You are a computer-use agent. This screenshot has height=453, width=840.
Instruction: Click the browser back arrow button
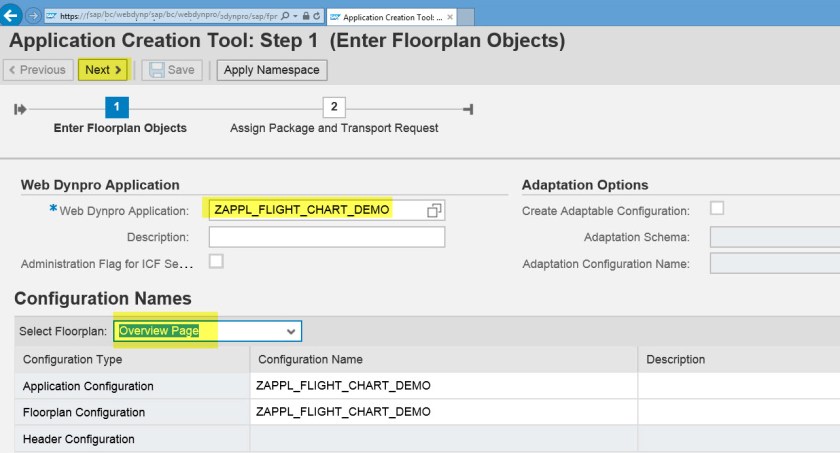tap(13, 16)
